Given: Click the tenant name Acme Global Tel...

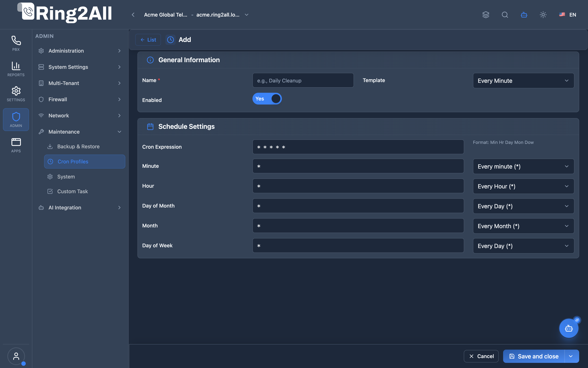Looking at the screenshot, I should click(165, 15).
